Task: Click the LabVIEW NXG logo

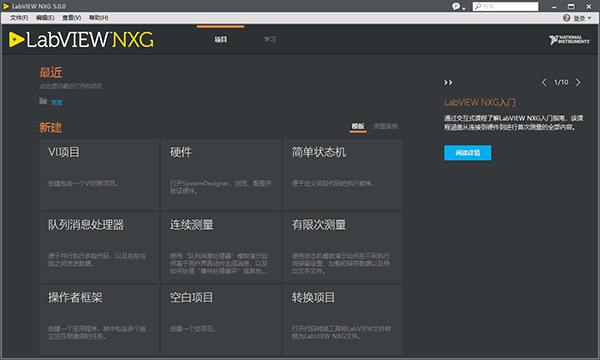Action: click(x=81, y=40)
